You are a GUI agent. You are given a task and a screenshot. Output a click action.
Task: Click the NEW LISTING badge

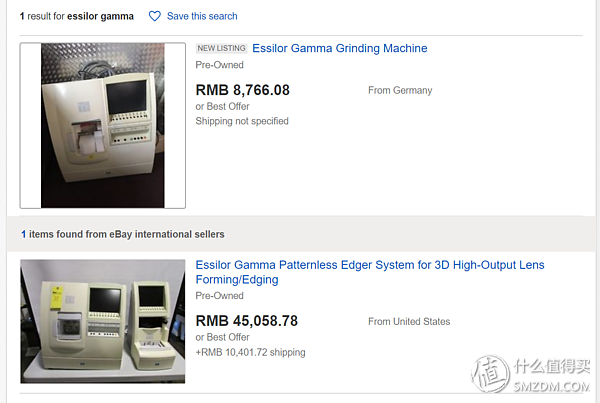(x=220, y=48)
